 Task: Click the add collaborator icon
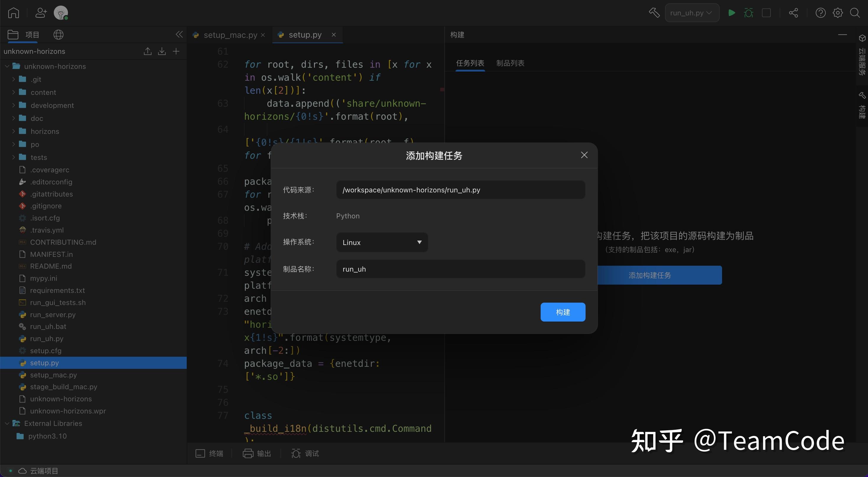click(40, 13)
